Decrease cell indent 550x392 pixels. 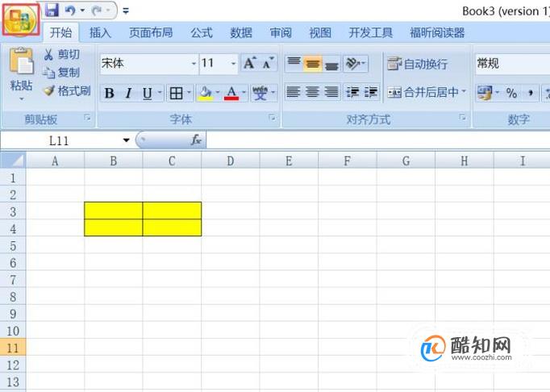[352, 92]
